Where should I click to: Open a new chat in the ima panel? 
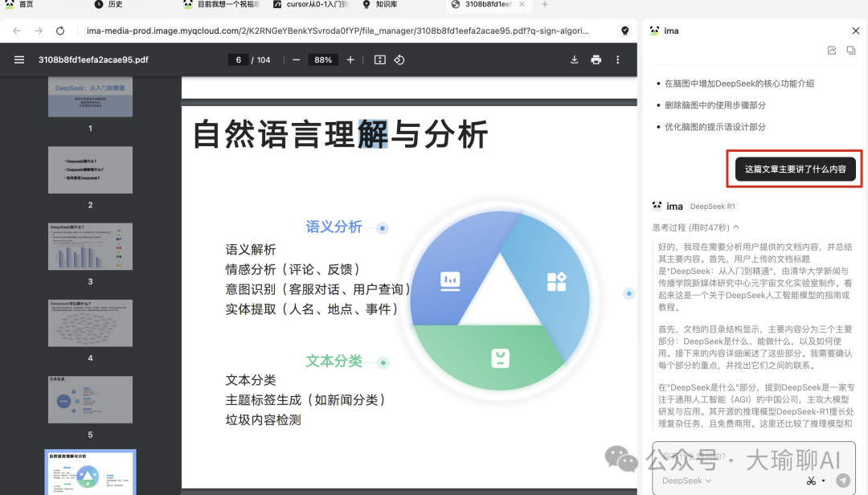[832, 50]
